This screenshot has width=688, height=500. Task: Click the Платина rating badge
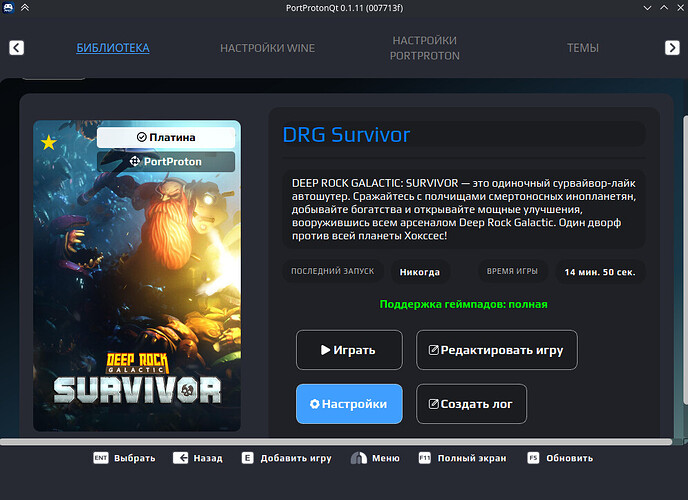[166, 137]
